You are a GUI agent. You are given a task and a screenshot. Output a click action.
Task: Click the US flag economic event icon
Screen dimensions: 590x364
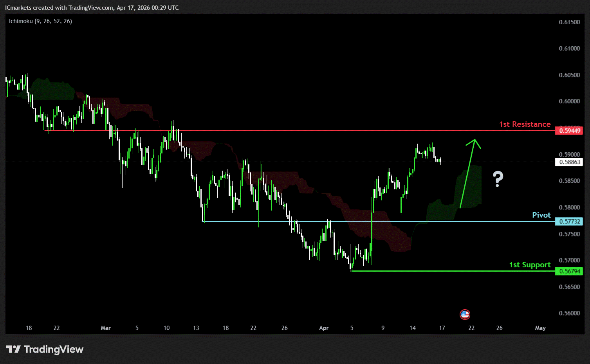(x=465, y=314)
